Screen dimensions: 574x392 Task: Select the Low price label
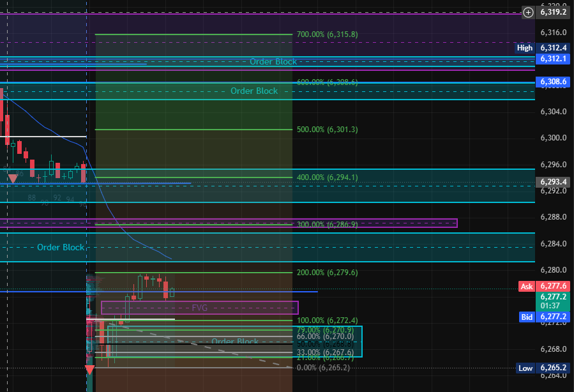[525, 368]
